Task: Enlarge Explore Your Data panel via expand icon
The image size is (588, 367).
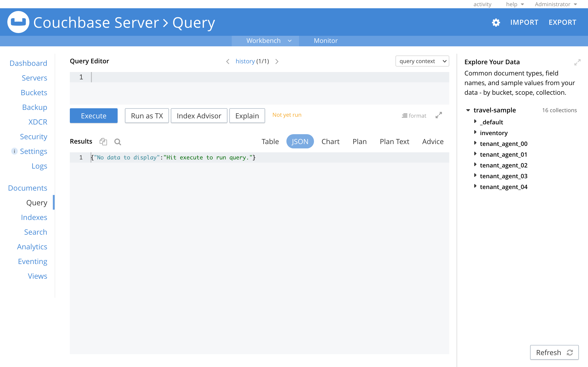Action: tap(578, 62)
